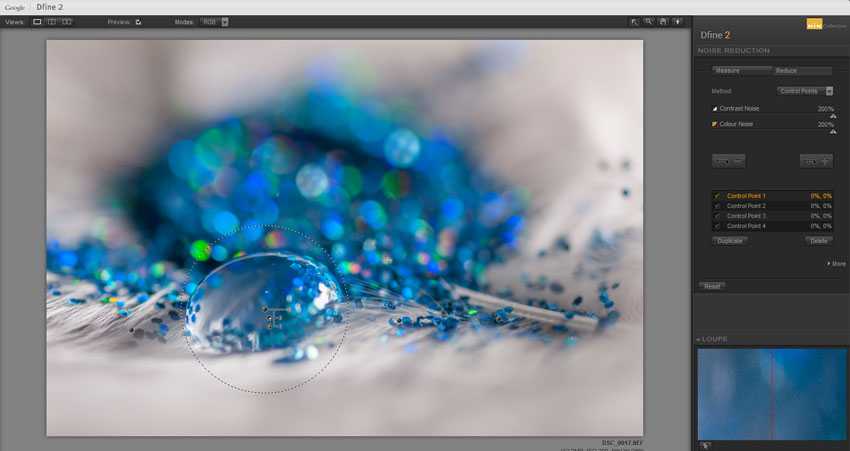Click the add control point button
Screen dimensions: 850x451
(816, 160)
